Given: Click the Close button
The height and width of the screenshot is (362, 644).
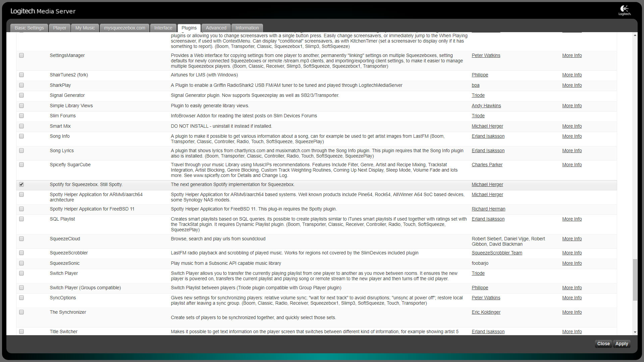Looking at the screenshot, I should [603, 344].
